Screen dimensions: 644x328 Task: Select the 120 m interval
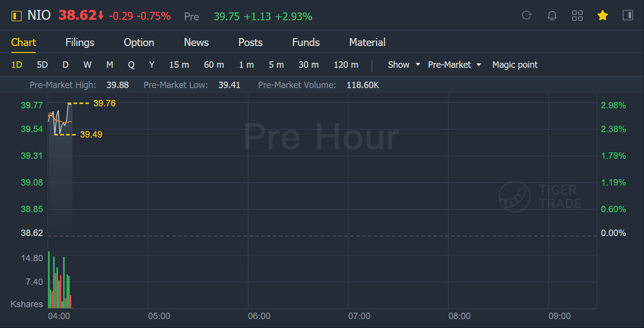[346, 65]
